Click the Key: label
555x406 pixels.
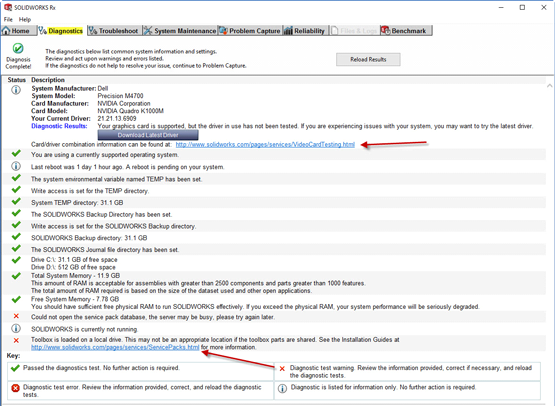[13, 356]
